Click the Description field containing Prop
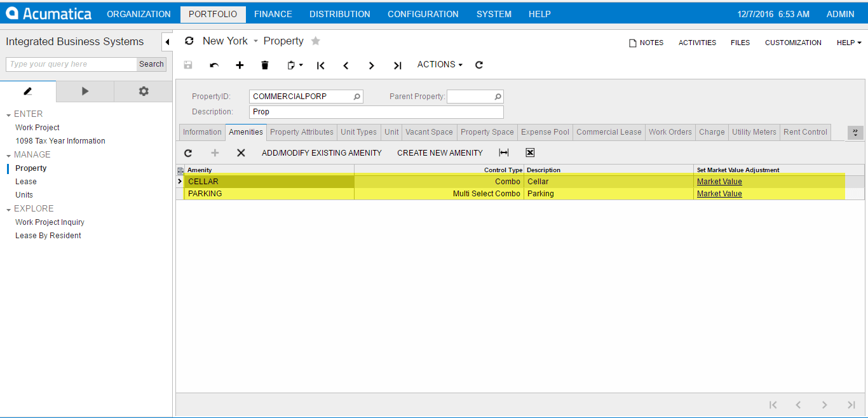Screen dimensions: 868x418 pyautogui.click(x=376, y=112)
